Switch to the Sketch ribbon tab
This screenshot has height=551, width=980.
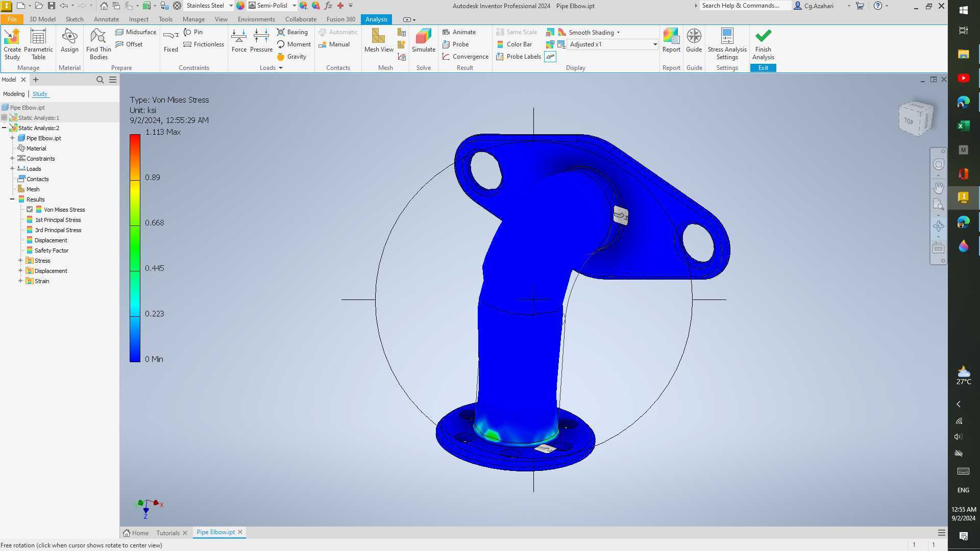(75, 19)
